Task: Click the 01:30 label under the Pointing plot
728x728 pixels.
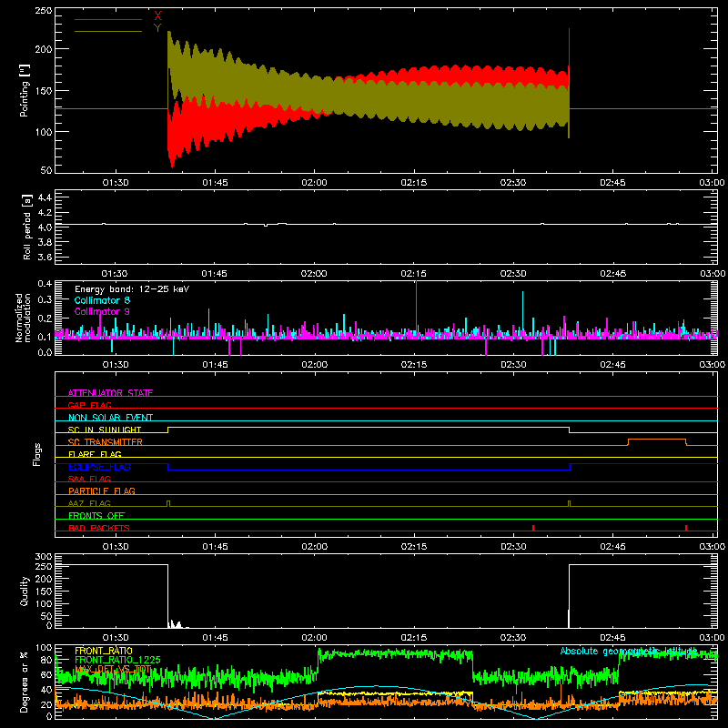Action: [116, 183]
